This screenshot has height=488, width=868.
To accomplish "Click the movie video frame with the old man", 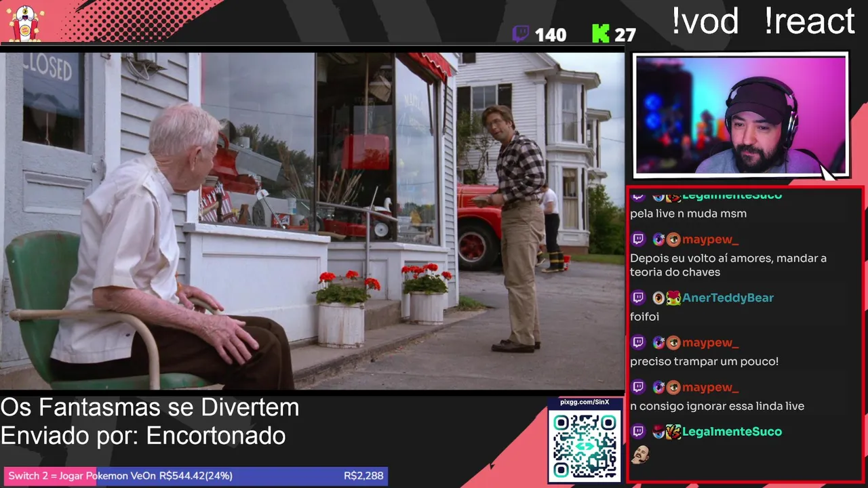I will coord(312,221).
